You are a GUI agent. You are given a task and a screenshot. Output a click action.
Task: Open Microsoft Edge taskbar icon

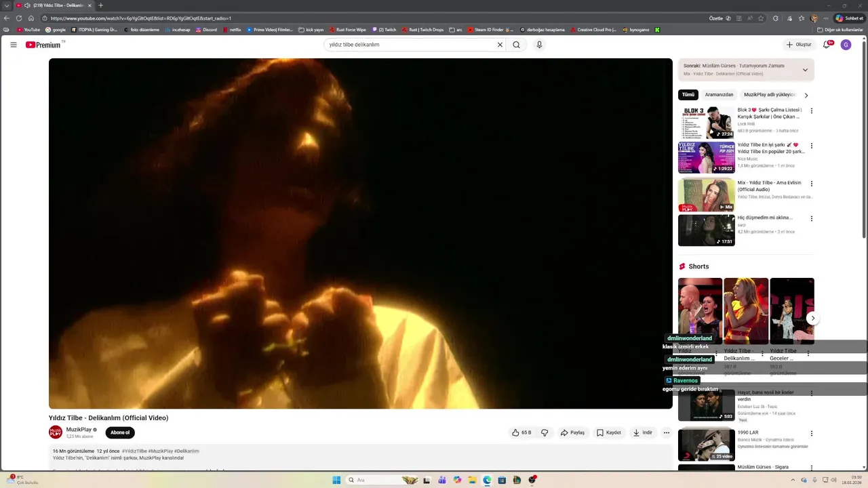tap(487, 480)
